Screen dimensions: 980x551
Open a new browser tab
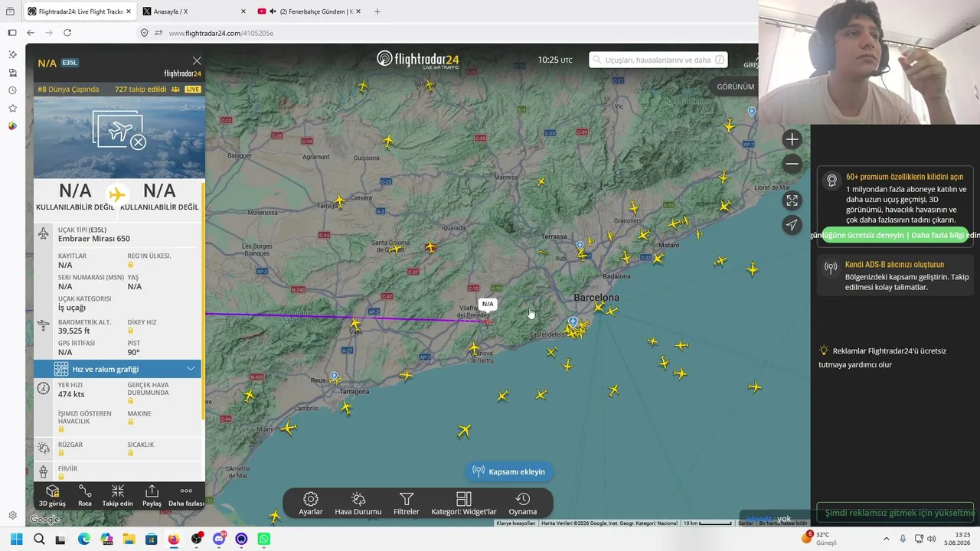[x=377, y=11]
